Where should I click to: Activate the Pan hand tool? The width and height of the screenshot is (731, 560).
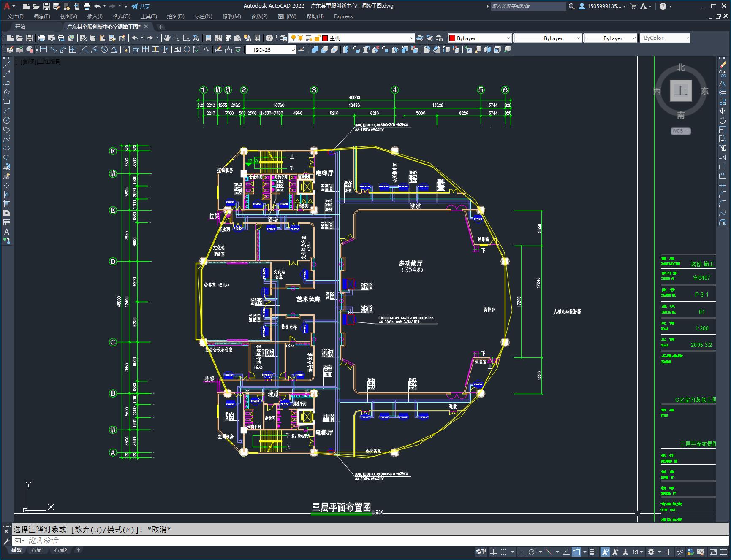(x=167, y=38)
